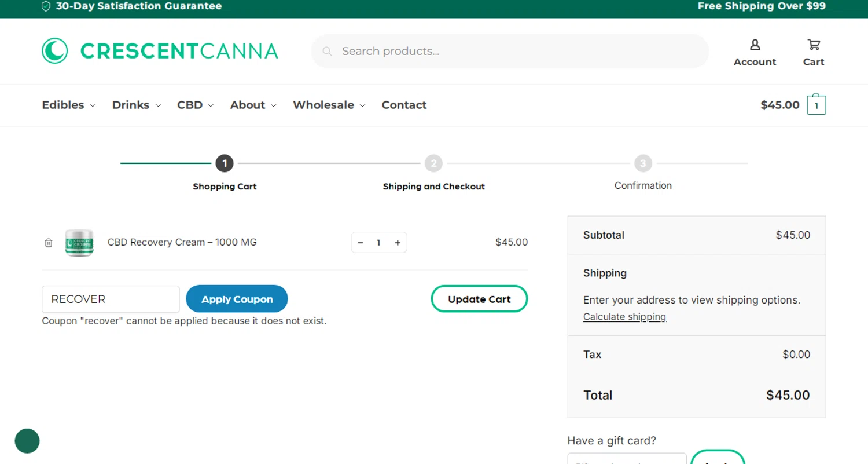Viewport: 868px width, 464px height.
Task: Click Free Shipping Over $99 banner text
Action: tap(762, 6)
